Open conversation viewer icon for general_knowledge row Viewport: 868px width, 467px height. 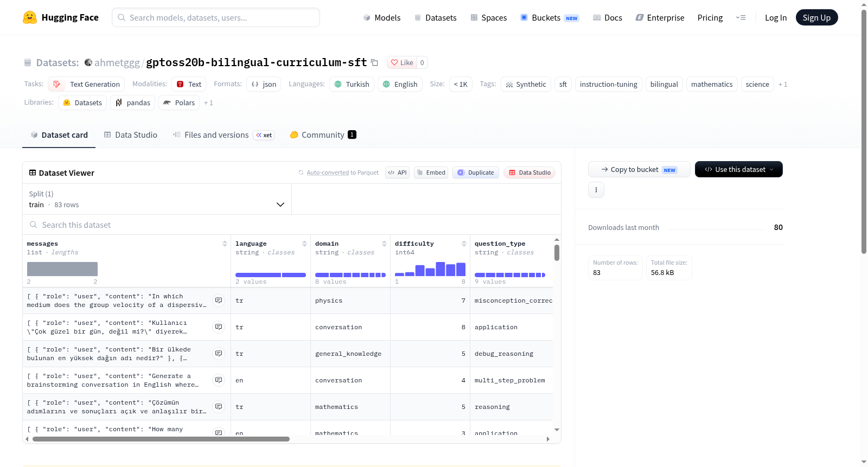pyautogui.click(x=219, y=354)
